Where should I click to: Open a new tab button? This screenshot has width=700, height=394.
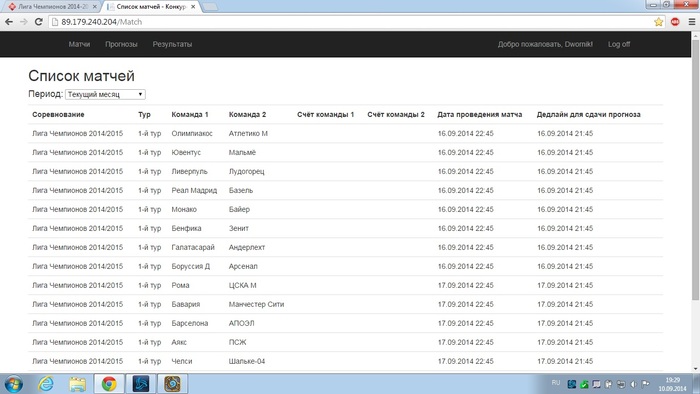coord(210,7)
